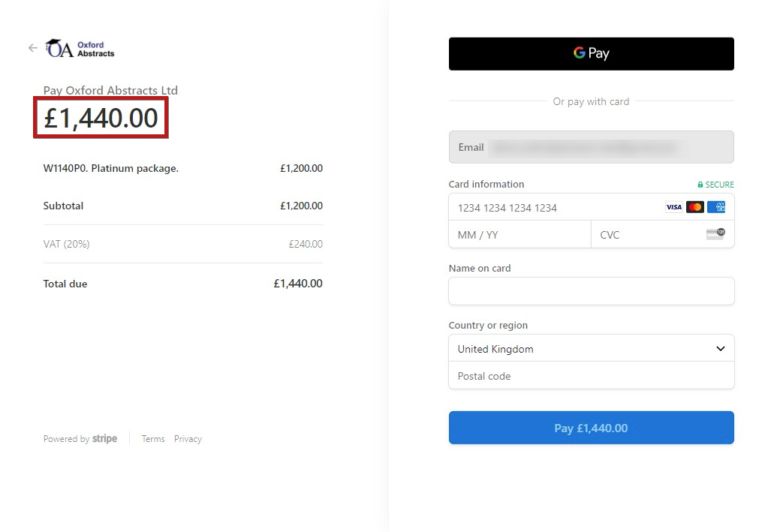The height and width of the screenshot is (532, 777).
Task: Click the Oxford Abstracts logo
Action: [x=80, y=49]
